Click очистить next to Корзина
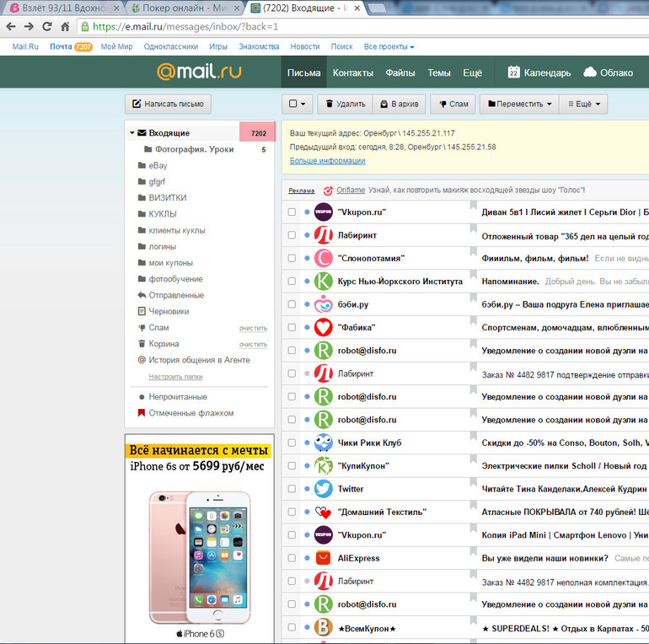 (x=254, y=345)
